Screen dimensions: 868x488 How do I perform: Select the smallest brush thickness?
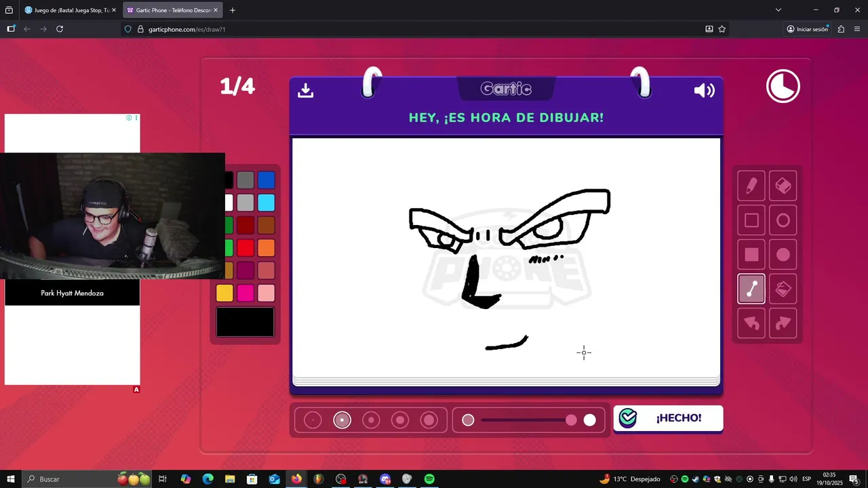point(313,420)
